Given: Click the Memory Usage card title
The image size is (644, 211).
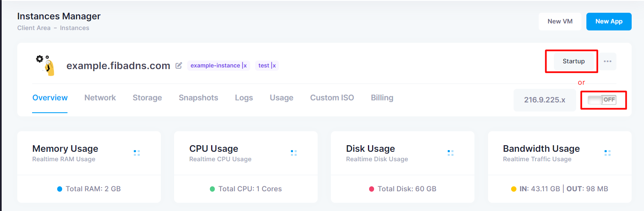Looking at the screenshot, I should pos(65,148).
